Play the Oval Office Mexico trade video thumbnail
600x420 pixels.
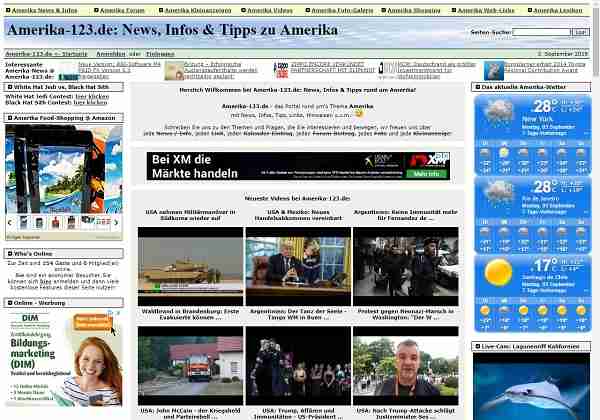[x=298, y=266]
